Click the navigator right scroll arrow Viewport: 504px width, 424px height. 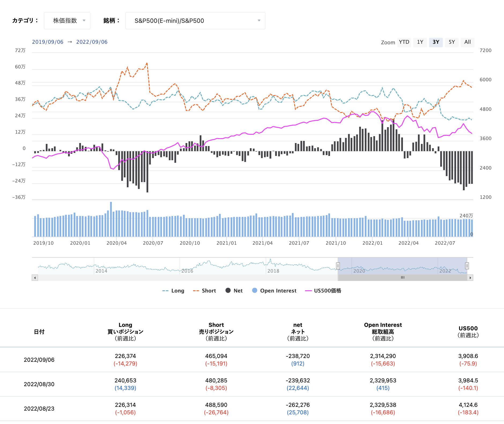click(x=470, y=277)
